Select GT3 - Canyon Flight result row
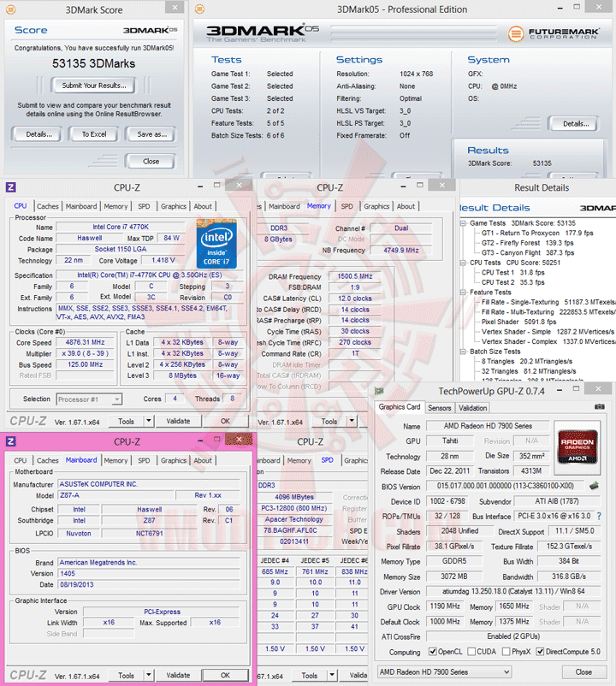Viewport: 616px width, 686px height. [x=528, y=252]
